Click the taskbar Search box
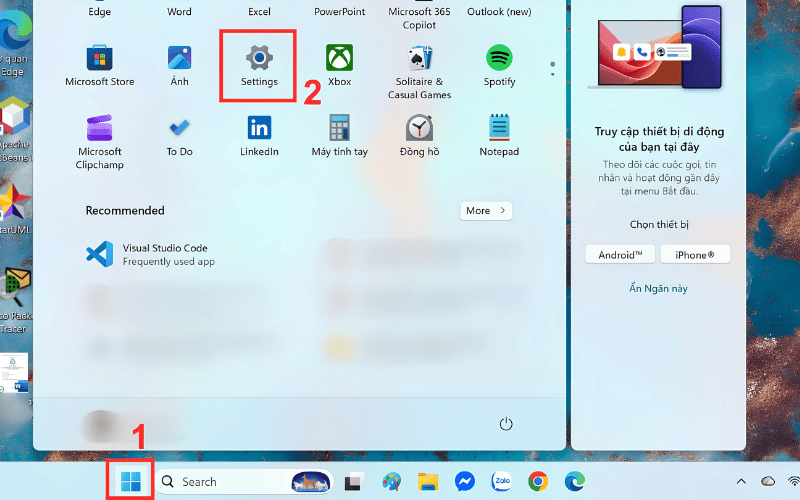Screen dimensions: 800x500 pos(245,481)
